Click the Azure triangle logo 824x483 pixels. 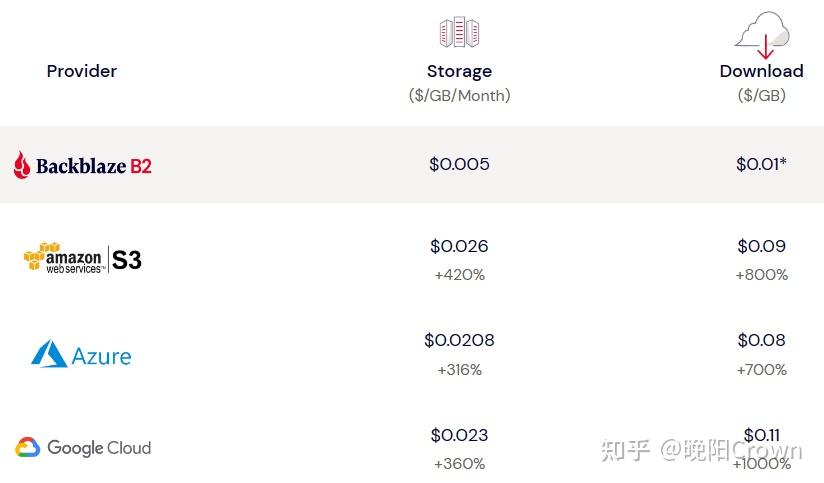coord(48,354)
